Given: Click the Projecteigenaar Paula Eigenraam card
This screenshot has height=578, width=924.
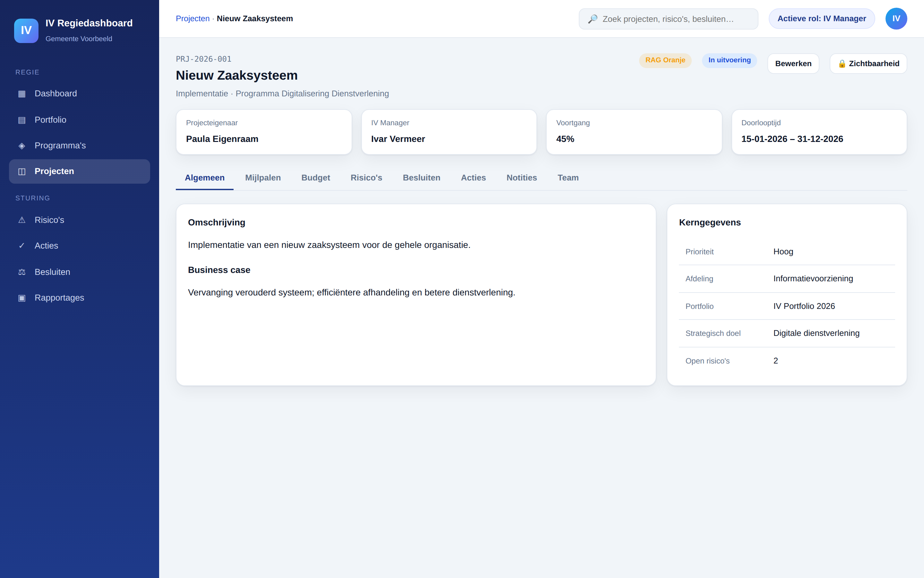Looking at the screenshot, I should coord(264,132).
